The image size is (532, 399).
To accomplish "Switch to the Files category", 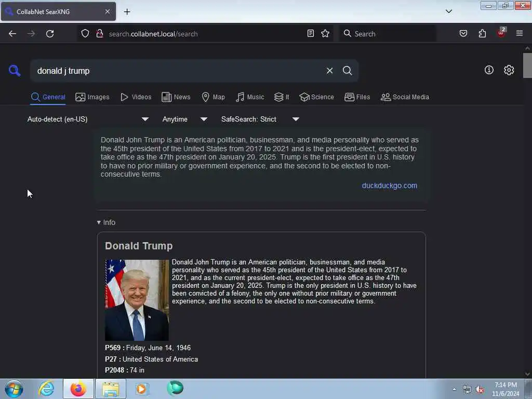I will point(357,97).
